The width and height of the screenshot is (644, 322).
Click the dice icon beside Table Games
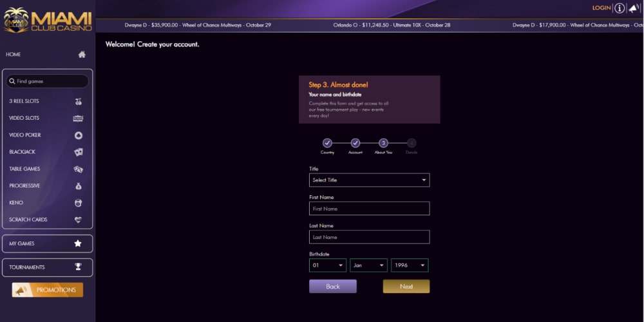click(78, 169)
